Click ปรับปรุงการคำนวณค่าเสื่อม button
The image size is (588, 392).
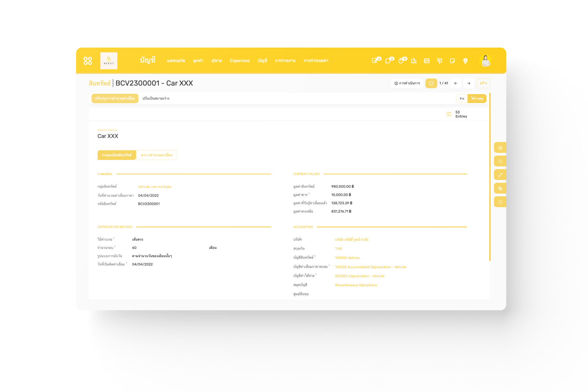115,98
